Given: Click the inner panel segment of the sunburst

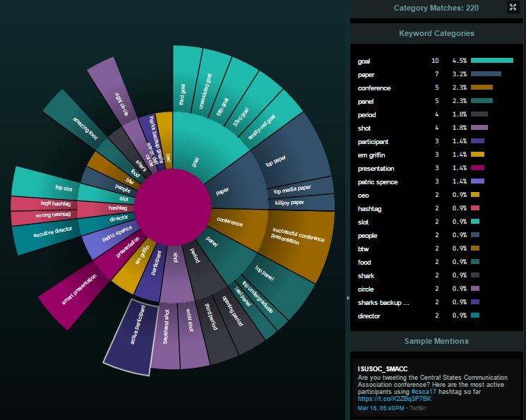Looking at the screenshot, I should coord(228,255).
